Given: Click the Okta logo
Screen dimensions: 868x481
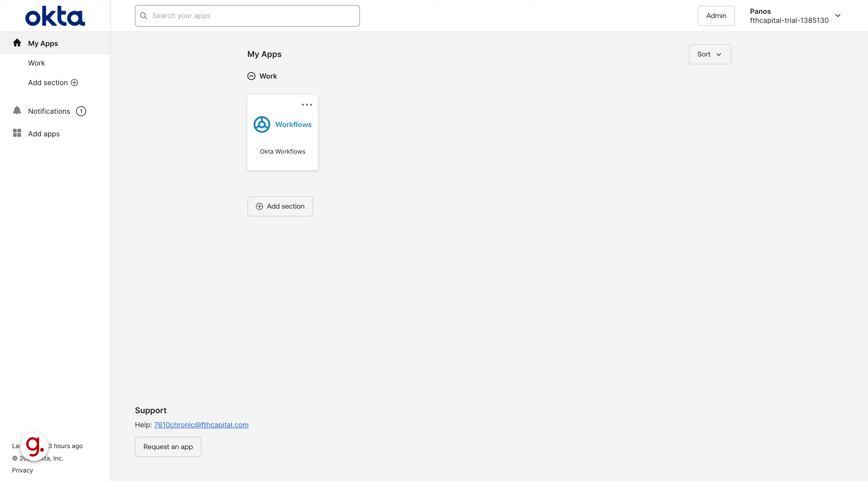Looking at the screenshot, I should [x=55, y=16].
